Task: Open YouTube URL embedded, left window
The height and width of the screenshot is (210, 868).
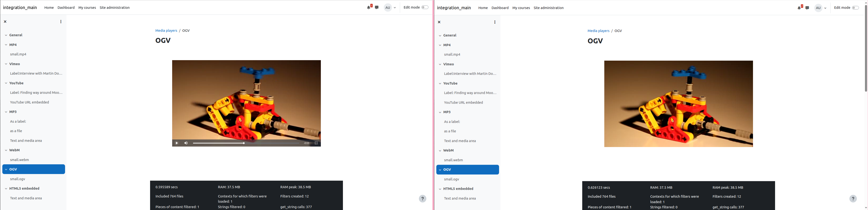Action: pos(29,102)
